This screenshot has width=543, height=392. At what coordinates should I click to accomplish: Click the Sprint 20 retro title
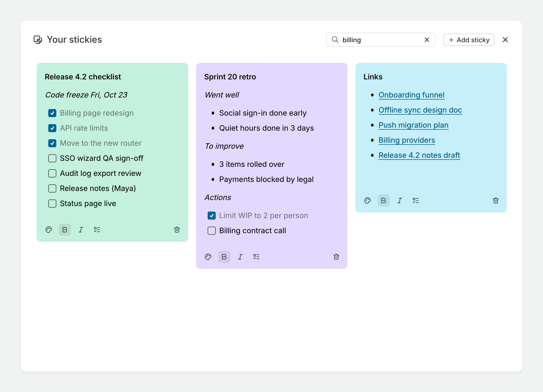click(230, 77)
